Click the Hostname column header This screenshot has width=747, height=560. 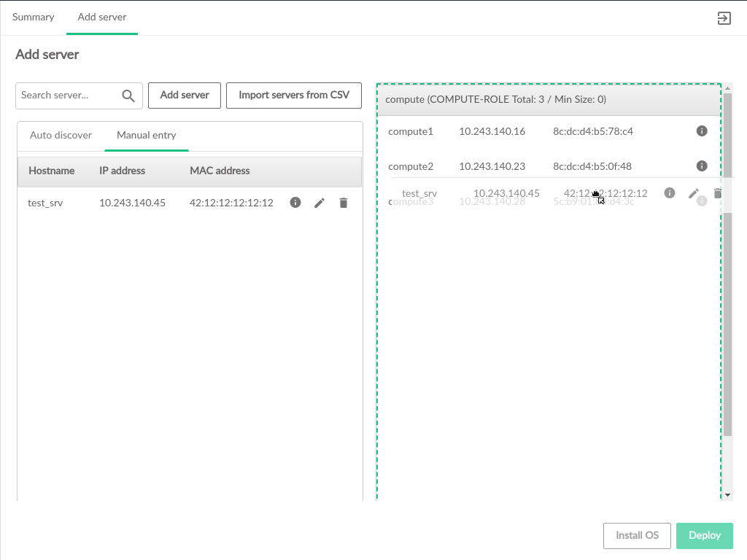52,171
